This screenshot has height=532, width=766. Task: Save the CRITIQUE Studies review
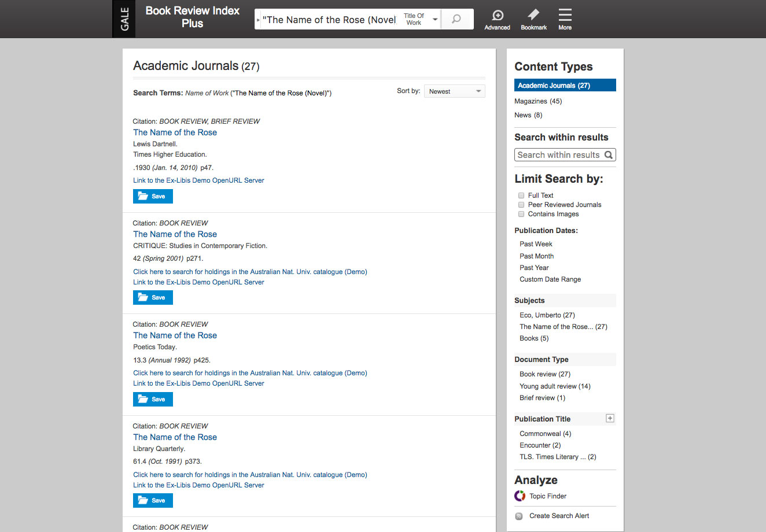pos(153,297)
